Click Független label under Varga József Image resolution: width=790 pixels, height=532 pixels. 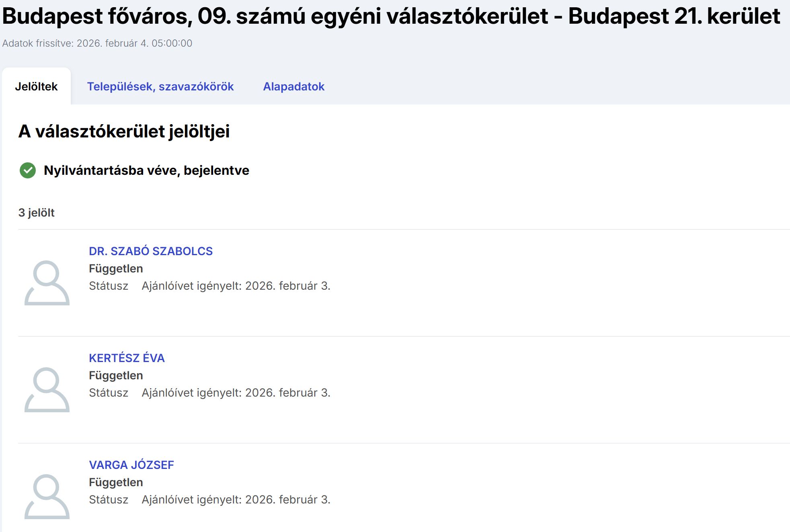pyautogui.click(x=116, y=482)
